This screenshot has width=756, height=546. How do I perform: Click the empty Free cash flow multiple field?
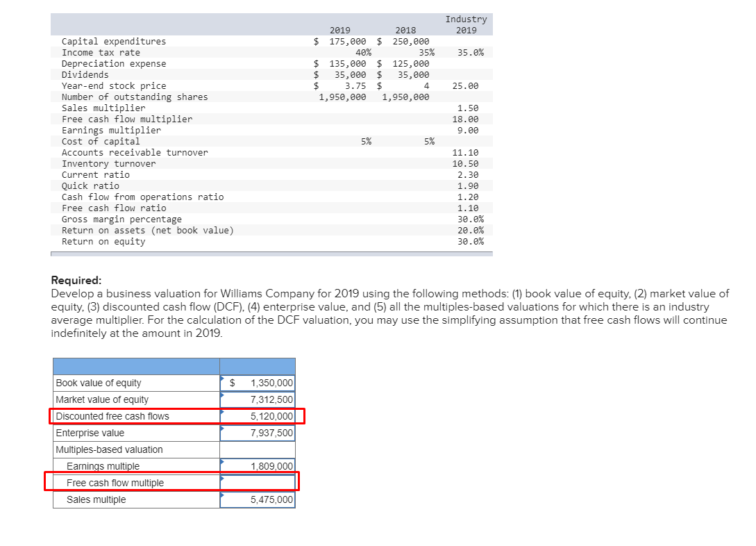[258, 482]
